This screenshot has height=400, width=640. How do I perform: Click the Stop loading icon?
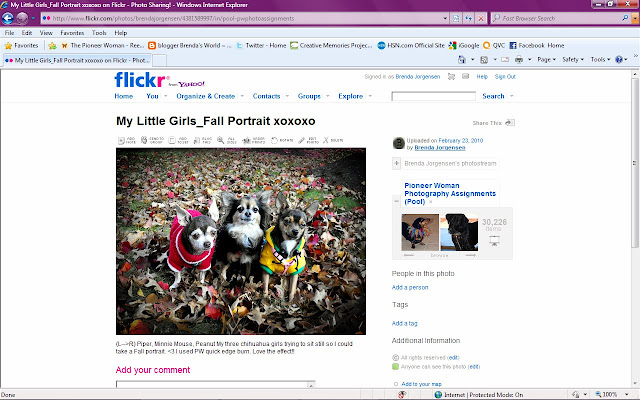tap(481, 18)
